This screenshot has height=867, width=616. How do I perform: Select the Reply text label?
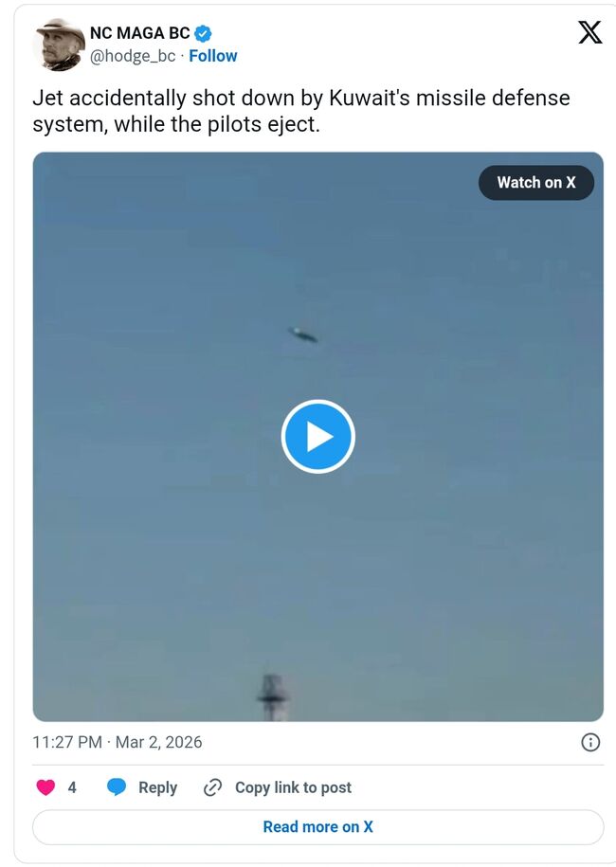coord(157,787)
